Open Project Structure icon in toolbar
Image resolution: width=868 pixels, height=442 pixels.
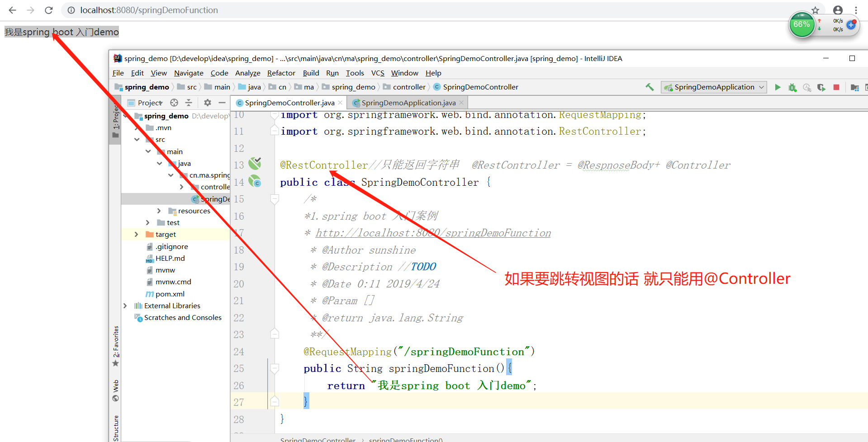point(854,87)
